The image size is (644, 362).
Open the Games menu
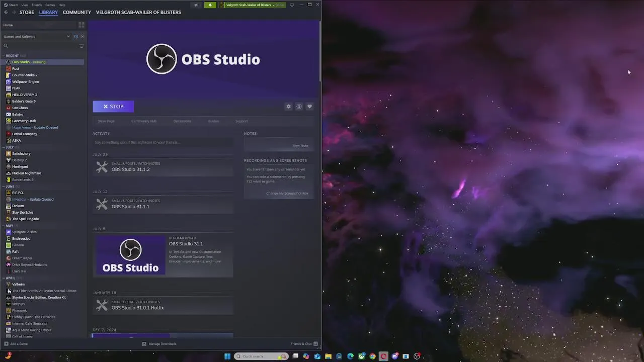pyautogui.click(x=50, y=5)
